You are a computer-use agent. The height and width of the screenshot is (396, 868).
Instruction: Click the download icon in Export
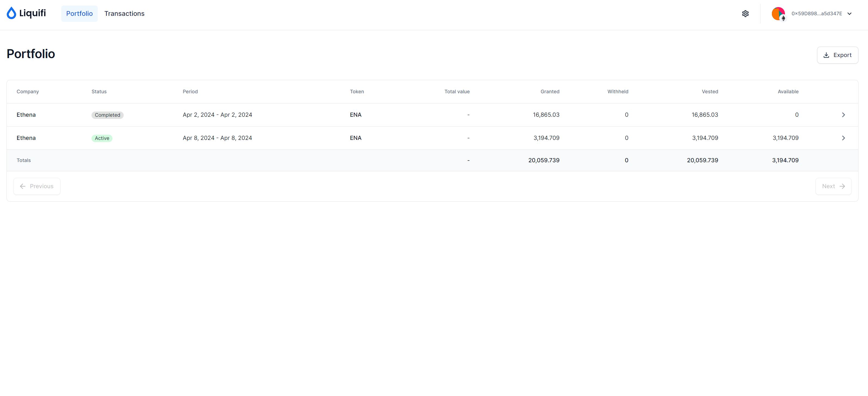826,55
